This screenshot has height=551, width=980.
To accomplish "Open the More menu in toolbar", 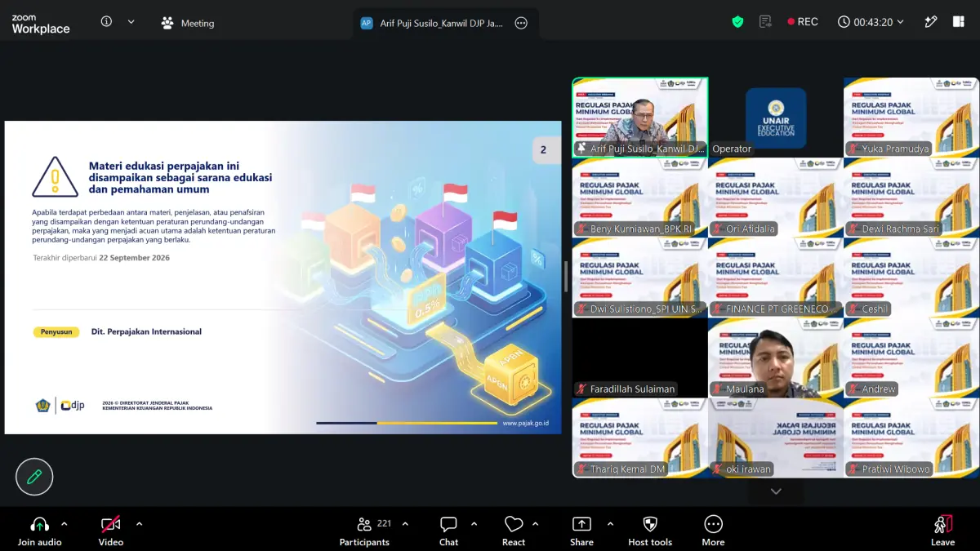I will click(x=713, y=531).
